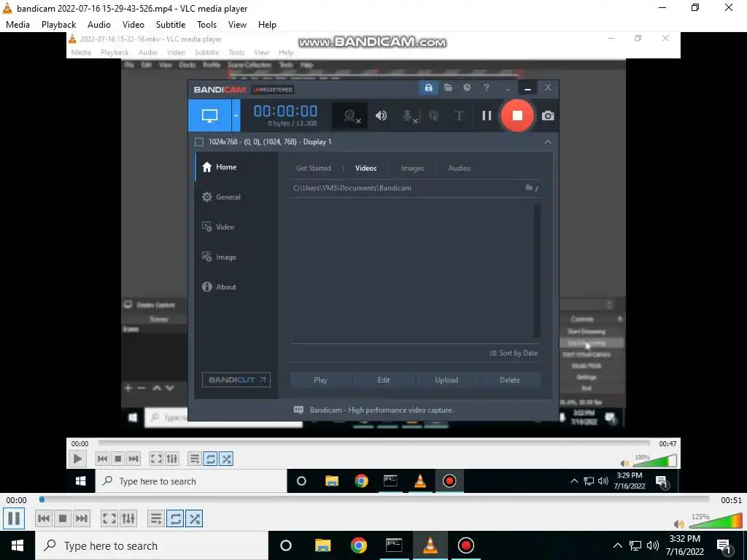Toggle Bandicam's speaker sound icon

pyautogui.click(x=381, y=116)
